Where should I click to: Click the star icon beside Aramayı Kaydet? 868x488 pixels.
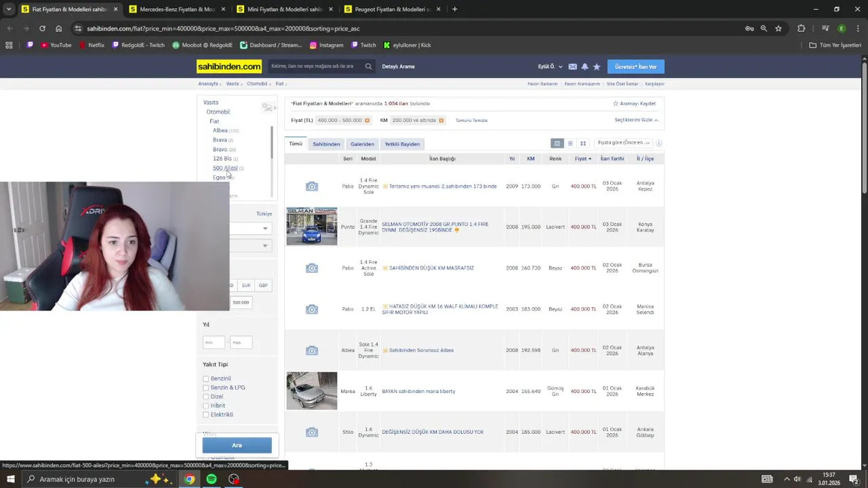click(x=616, y=104)
